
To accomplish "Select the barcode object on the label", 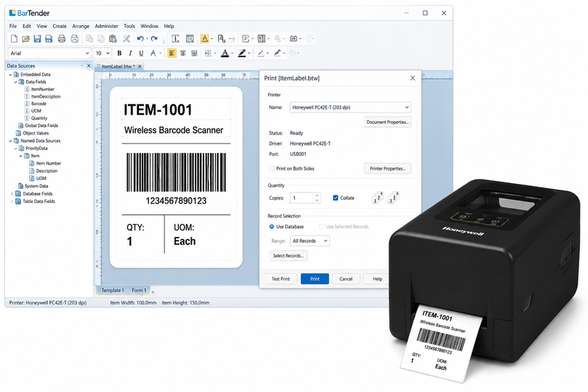I will pyautogui.click(x=176, y=172).
